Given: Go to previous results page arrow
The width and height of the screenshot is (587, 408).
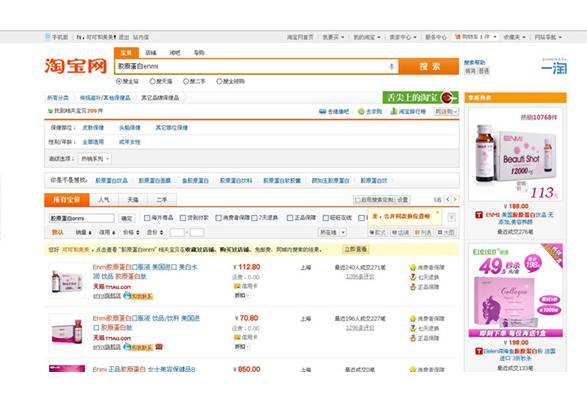Looking at the screenshot, I should (447, 200).
